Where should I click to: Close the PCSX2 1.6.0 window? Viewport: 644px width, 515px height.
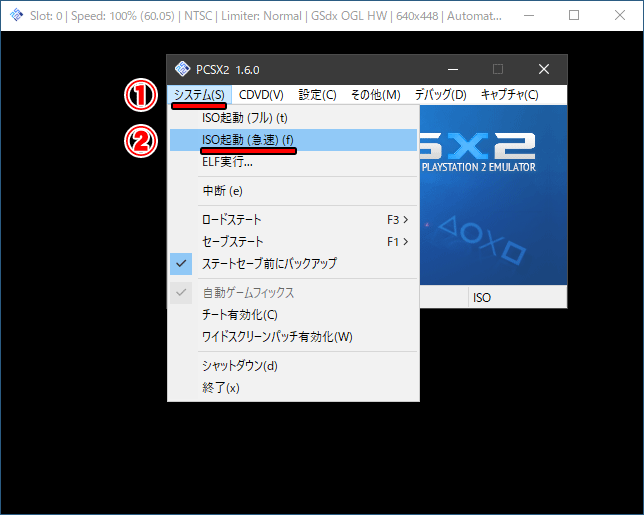(544, 69)
